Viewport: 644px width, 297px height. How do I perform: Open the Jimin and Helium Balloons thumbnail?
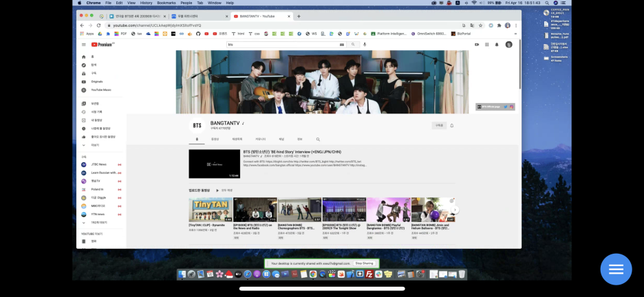[433, 210]
